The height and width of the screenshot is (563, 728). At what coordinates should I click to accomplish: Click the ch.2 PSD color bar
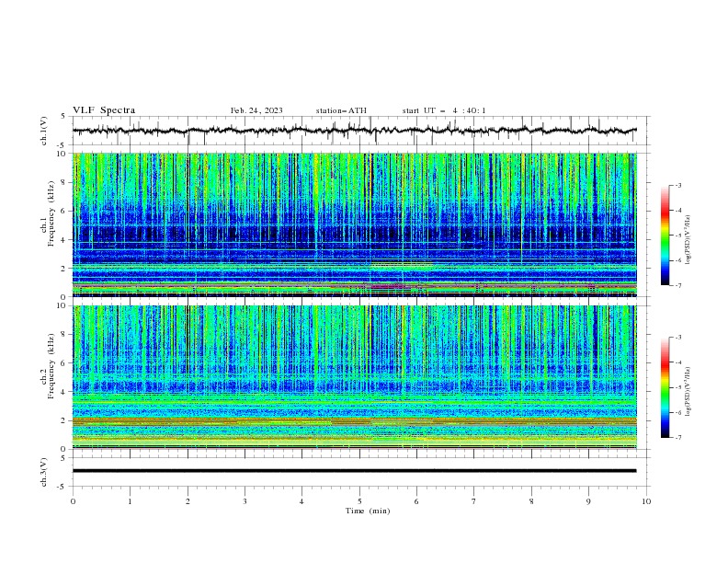[665, 387]
